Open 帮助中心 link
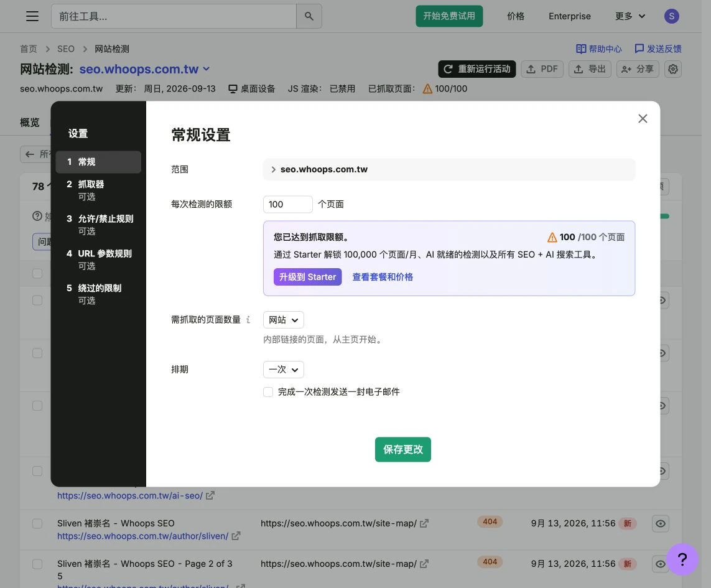The width and height of the screenshot is (711, 588). (598, 49)
